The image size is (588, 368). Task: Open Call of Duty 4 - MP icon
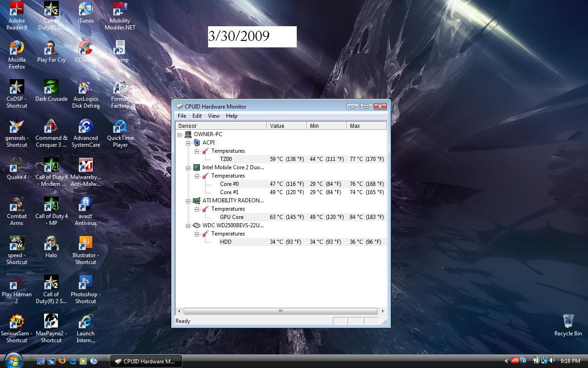(x=51, y=211)
